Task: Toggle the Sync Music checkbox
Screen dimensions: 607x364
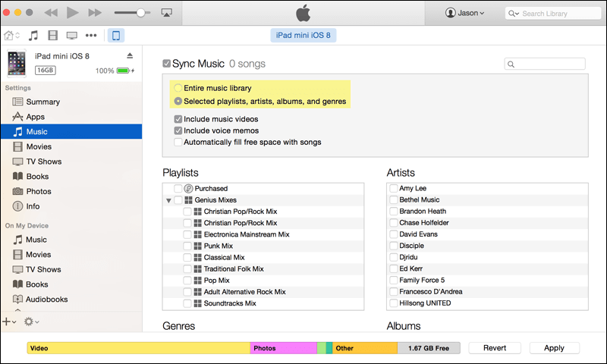Action: pos(166,64)
